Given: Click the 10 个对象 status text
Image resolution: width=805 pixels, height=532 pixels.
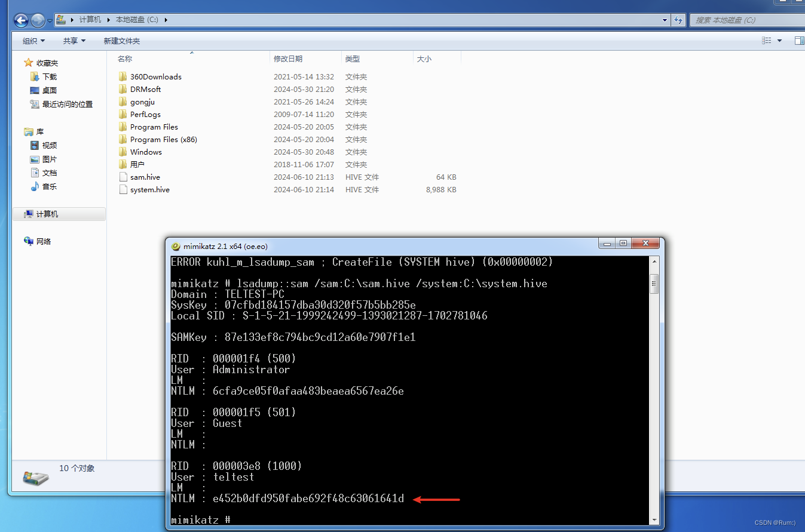Looking at the screenshot, I should tap(77, 468).
